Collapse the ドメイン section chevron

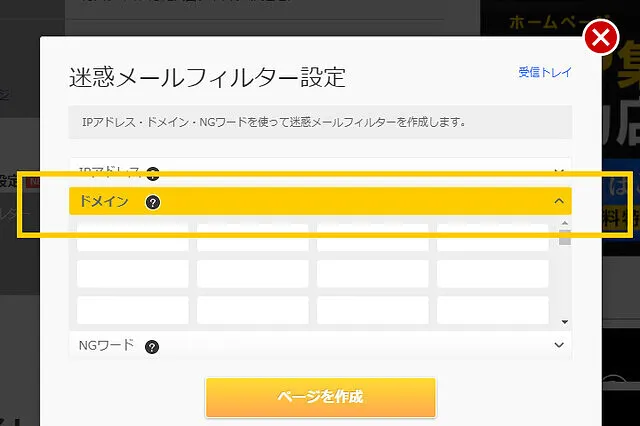click(559, 202)
